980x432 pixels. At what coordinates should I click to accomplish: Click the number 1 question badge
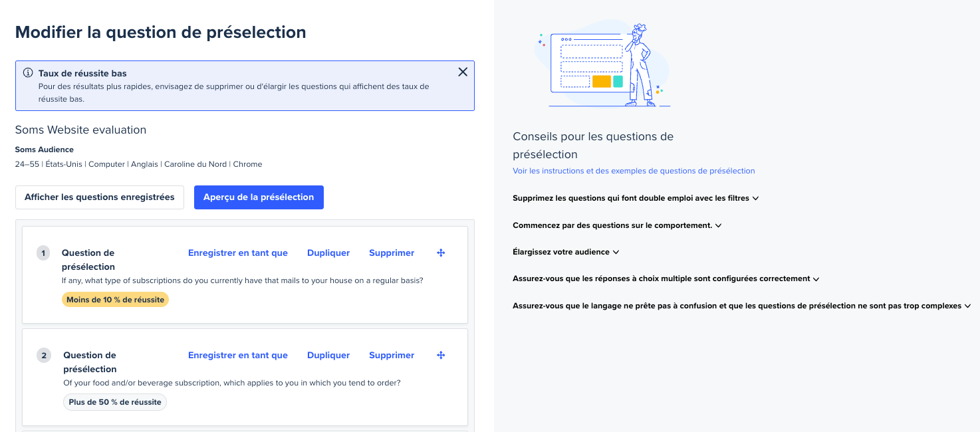coord(43,253)
